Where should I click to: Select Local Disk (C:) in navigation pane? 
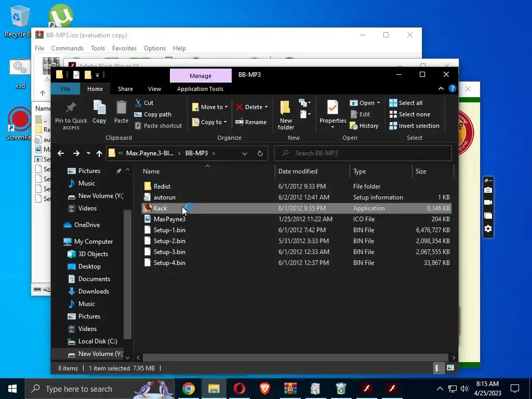(x=98, y=341)
